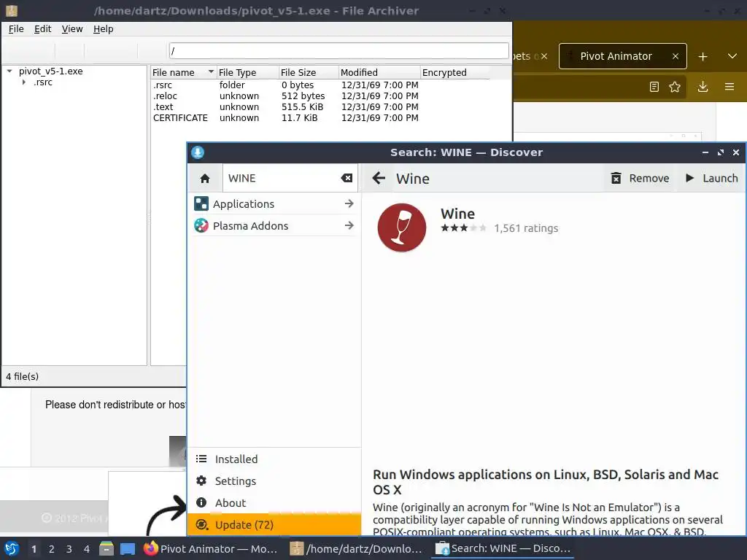Select the .text file row
The height and width of the screenshot is (560, 747).
(321, 107)
